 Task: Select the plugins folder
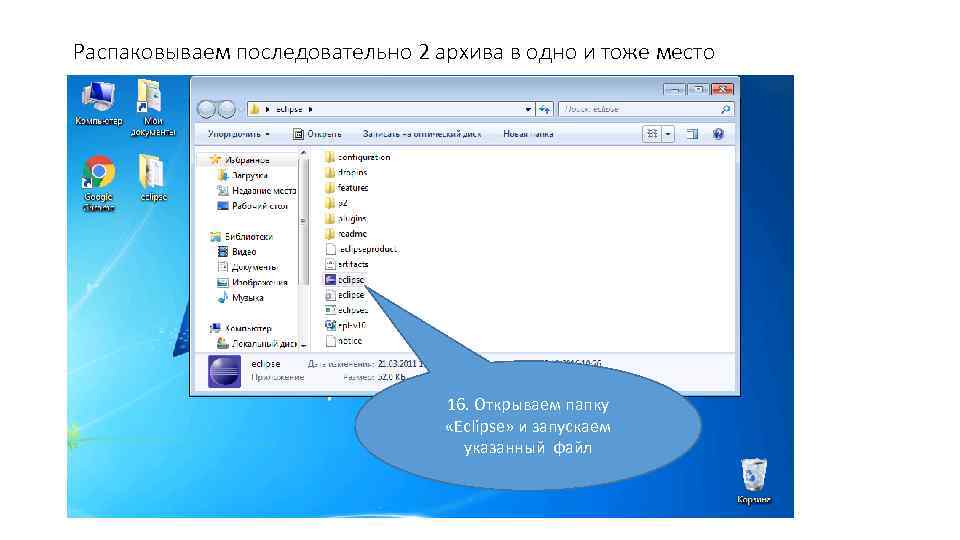347,219
